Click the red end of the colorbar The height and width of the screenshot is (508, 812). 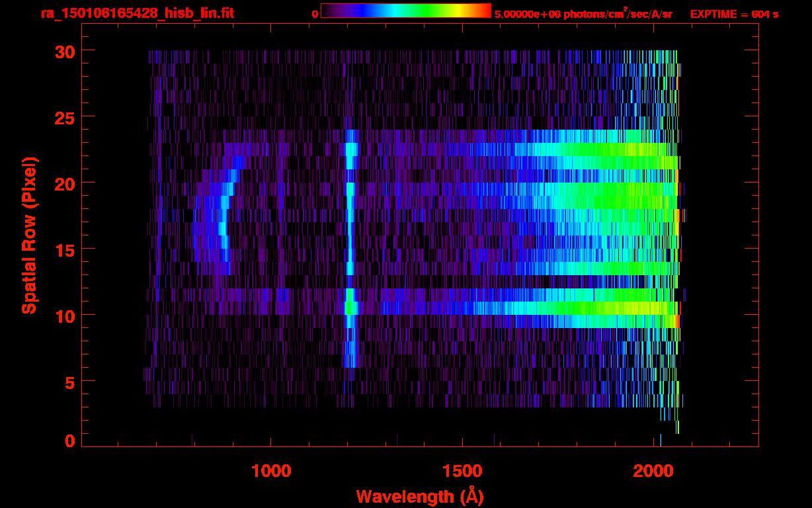(485, 11)
